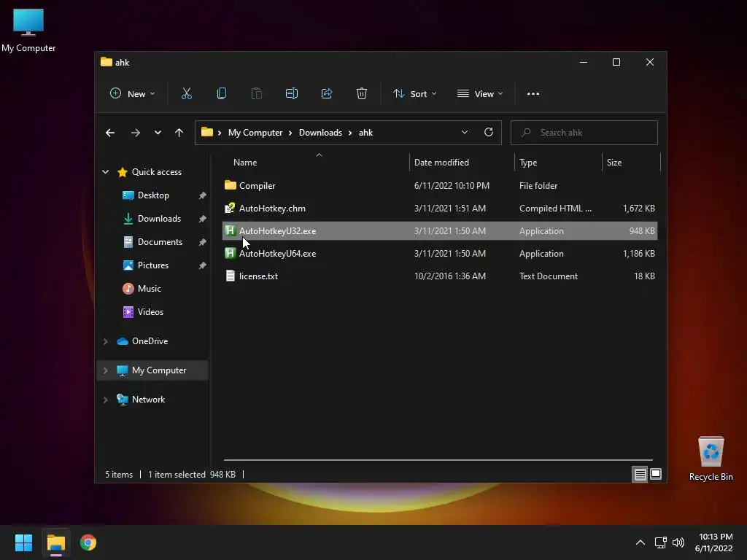Click the 1,186 KB size cell
Image resolution: width=747 pixels, height=560 pixels.
(638, 254)
